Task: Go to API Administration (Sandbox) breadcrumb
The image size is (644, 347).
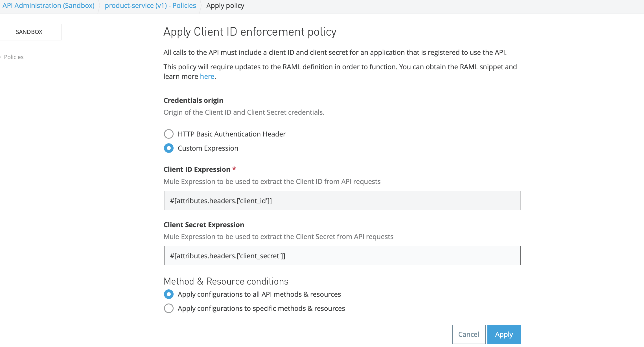Action: click(x=49, y=6)
